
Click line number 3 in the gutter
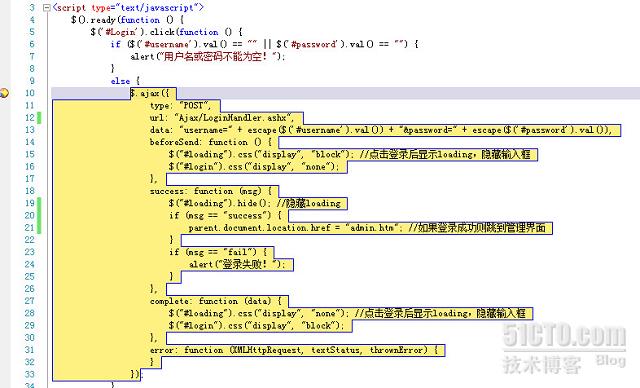pos(32,7)
